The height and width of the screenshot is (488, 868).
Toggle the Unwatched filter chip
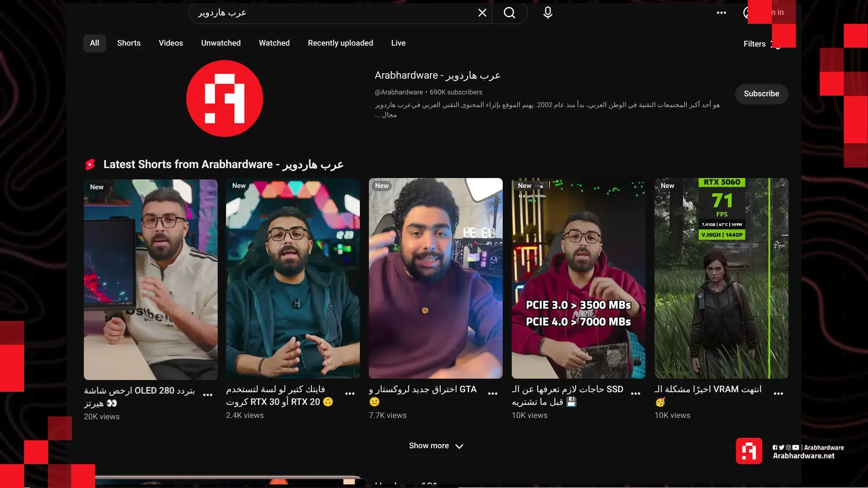(221, 43)
